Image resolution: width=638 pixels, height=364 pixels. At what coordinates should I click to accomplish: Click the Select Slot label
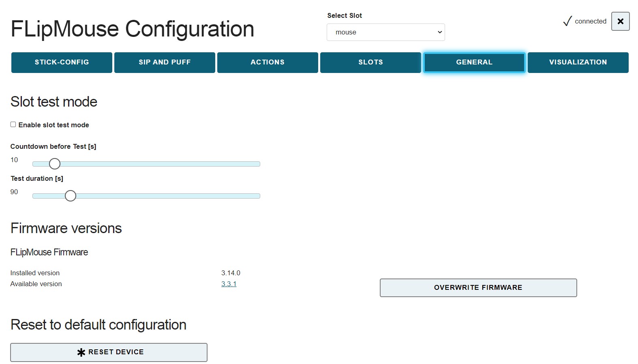point(345,15)
